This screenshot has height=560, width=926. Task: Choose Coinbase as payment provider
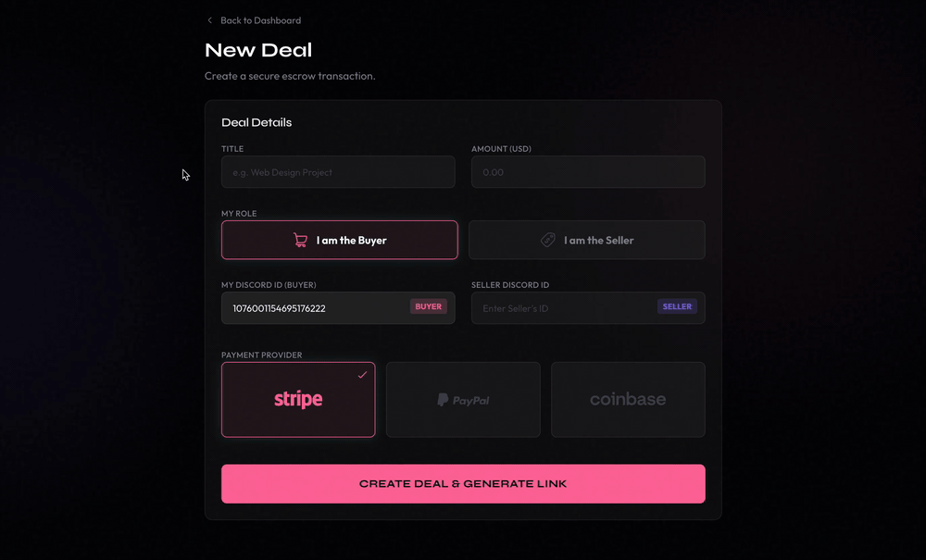click(628, 399)
